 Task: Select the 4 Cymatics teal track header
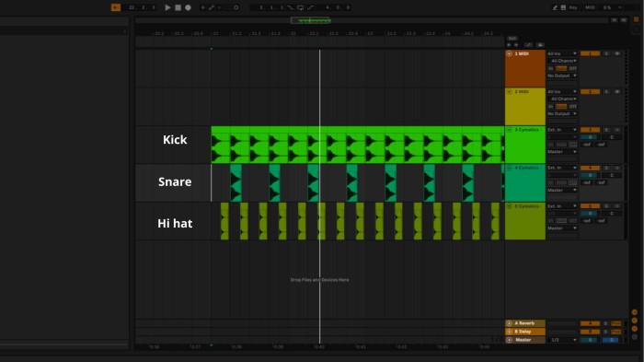click(525, 183)
